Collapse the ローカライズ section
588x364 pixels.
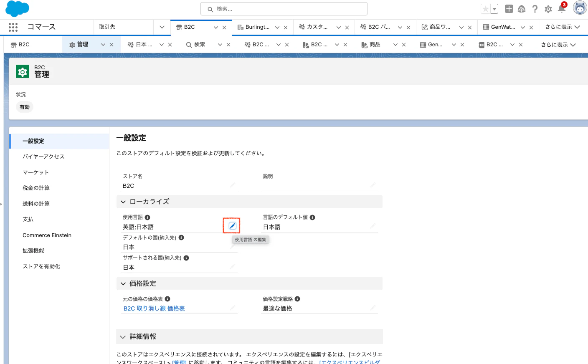point(123,202)
